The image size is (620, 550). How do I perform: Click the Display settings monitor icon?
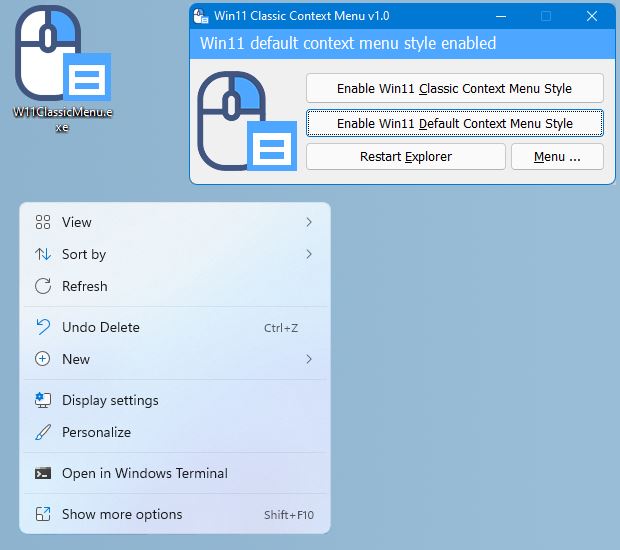click(43, 400)
